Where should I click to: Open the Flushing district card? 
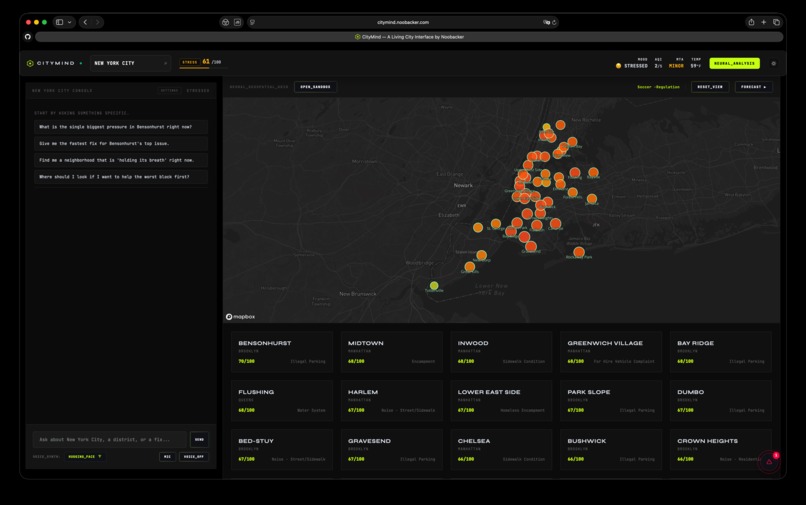pyautogui.click(x=282, y=401)
